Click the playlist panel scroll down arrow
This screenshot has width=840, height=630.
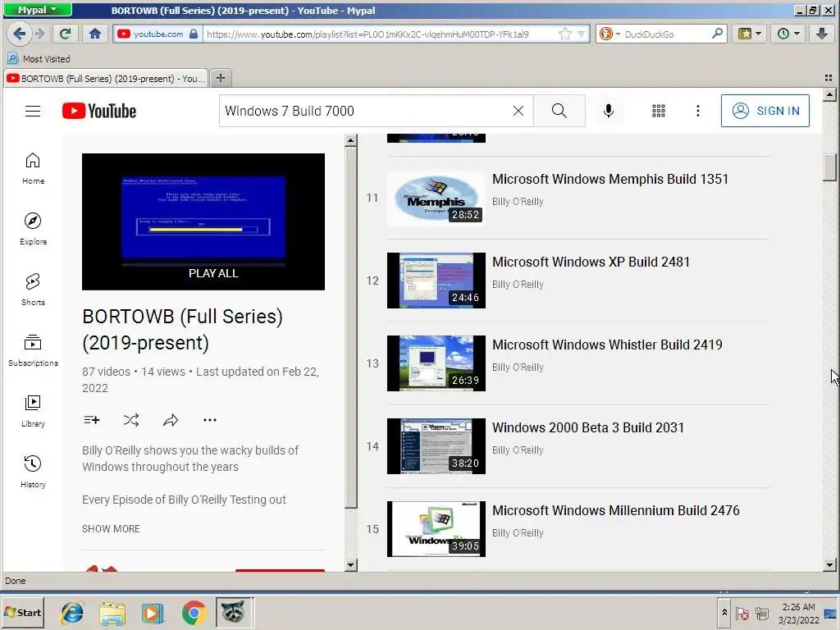[x=351, y=564]
